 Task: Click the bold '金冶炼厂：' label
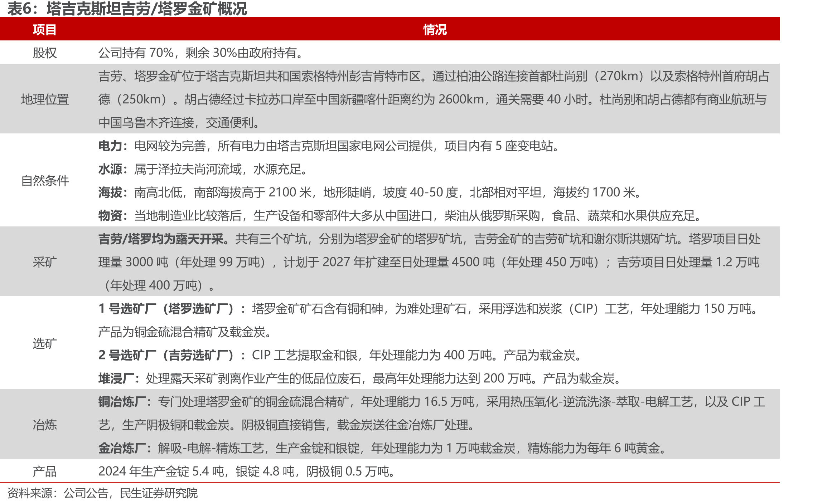point(125,448)
